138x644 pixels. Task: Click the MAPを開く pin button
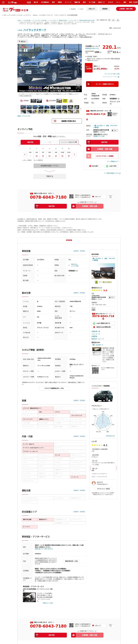(94, 166)
